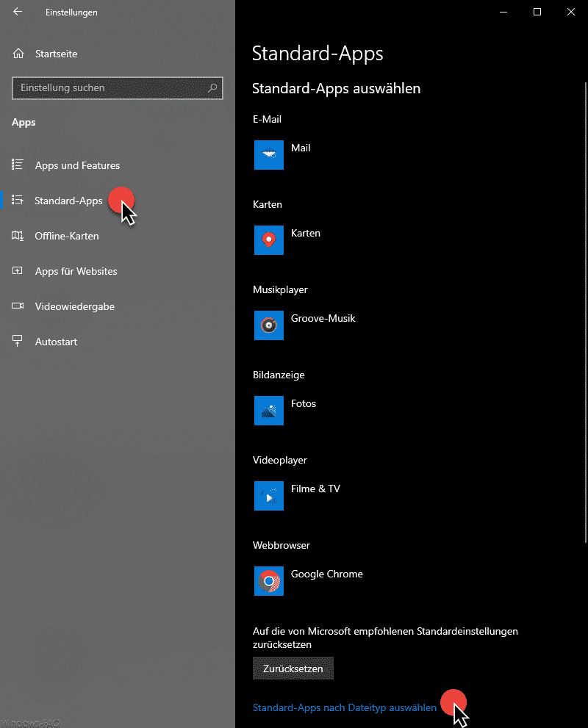Click the Mail app icon
Screen dimensions: 588x728
268,155
